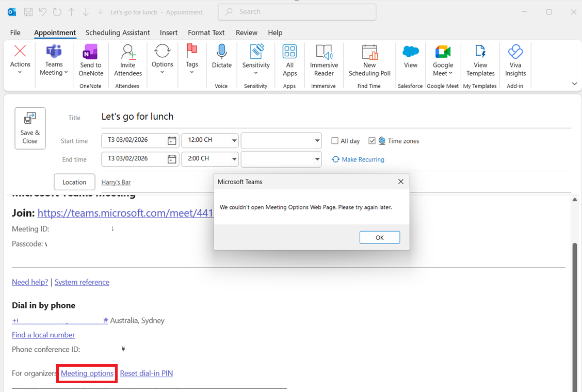This screenshot has width=582, height=392.
Task: Expand the start time 12:00 CH dropdown
Action: 234,140
